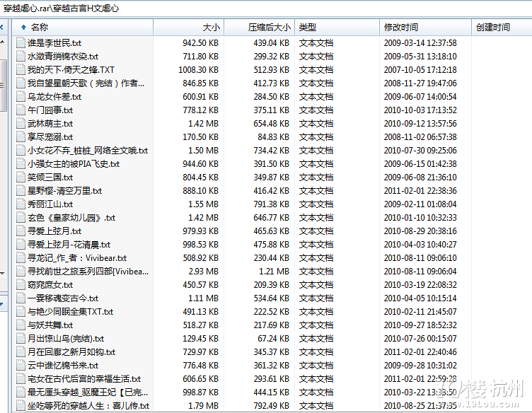This screenshot has width=532, height=413.
Task: Click the file icon of 一霎移魂变古今.txt
Action: (x=21, y=298)
